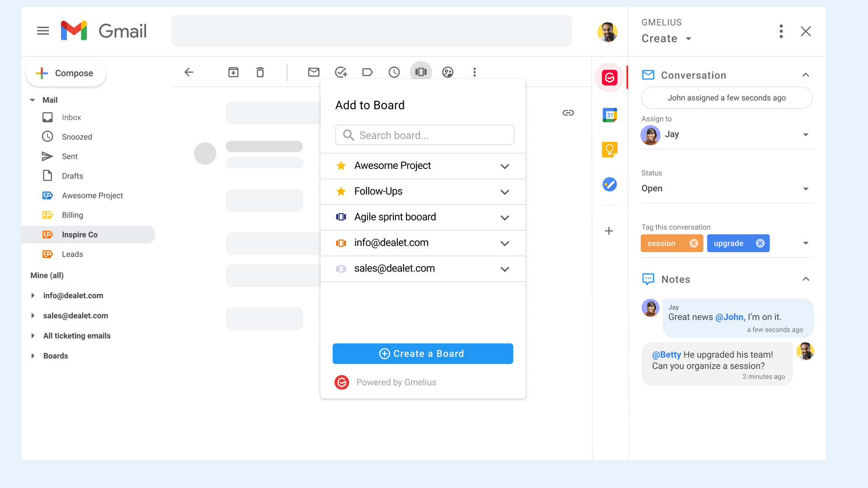Click the Archive icon in toolbar
The height and width of the screenshot is (488, 868).
tap(233, 72)
